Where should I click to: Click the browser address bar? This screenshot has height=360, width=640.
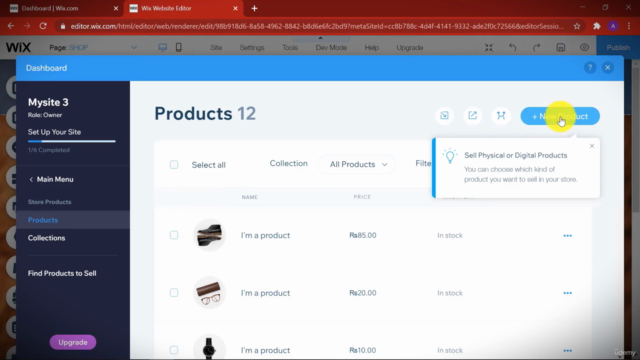coord(316,26)
